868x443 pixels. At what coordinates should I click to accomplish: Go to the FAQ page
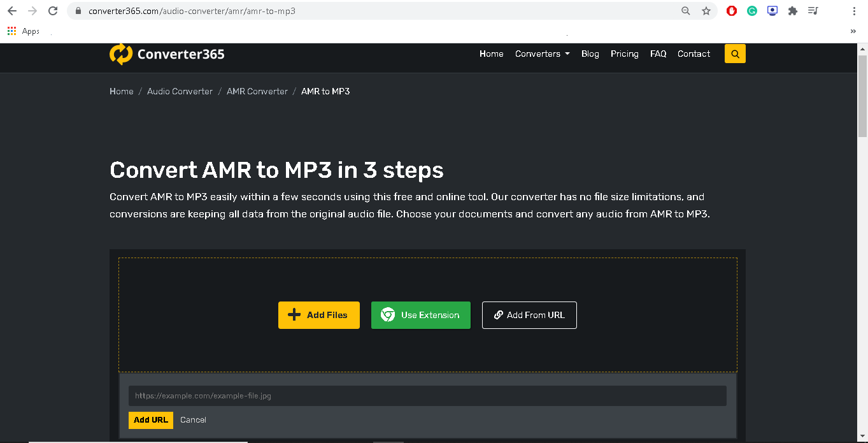[x=658, y=54]
